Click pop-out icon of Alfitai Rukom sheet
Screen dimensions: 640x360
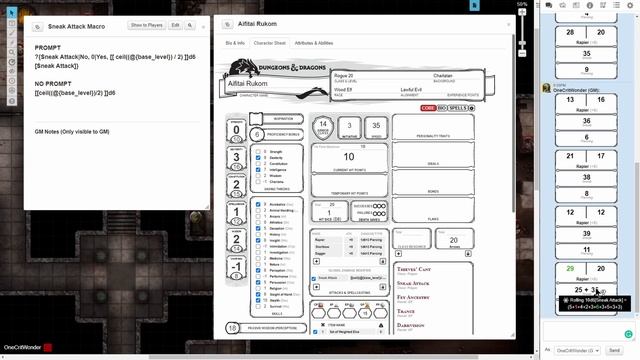click(227, 24)
